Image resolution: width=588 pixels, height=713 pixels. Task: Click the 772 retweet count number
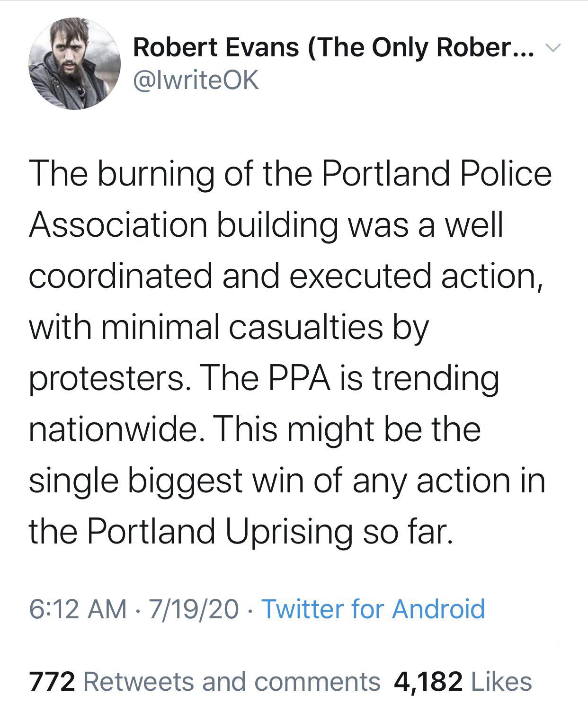click(52, 682)
